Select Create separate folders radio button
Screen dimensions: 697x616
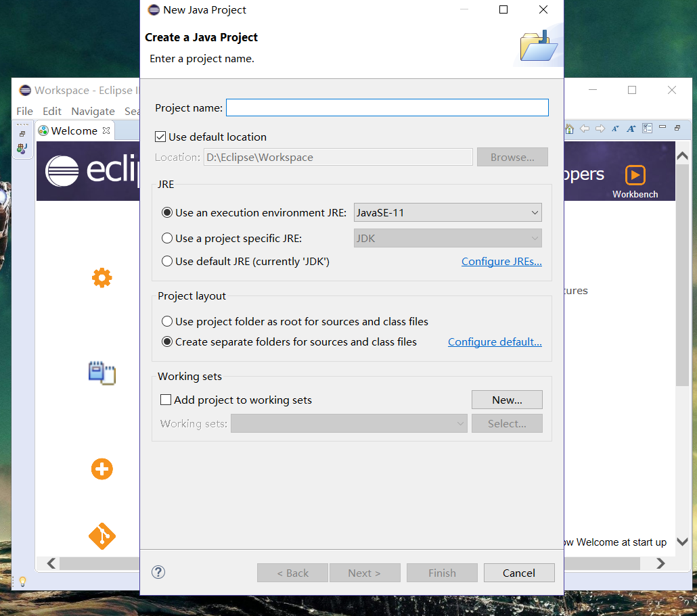(167, 341)
